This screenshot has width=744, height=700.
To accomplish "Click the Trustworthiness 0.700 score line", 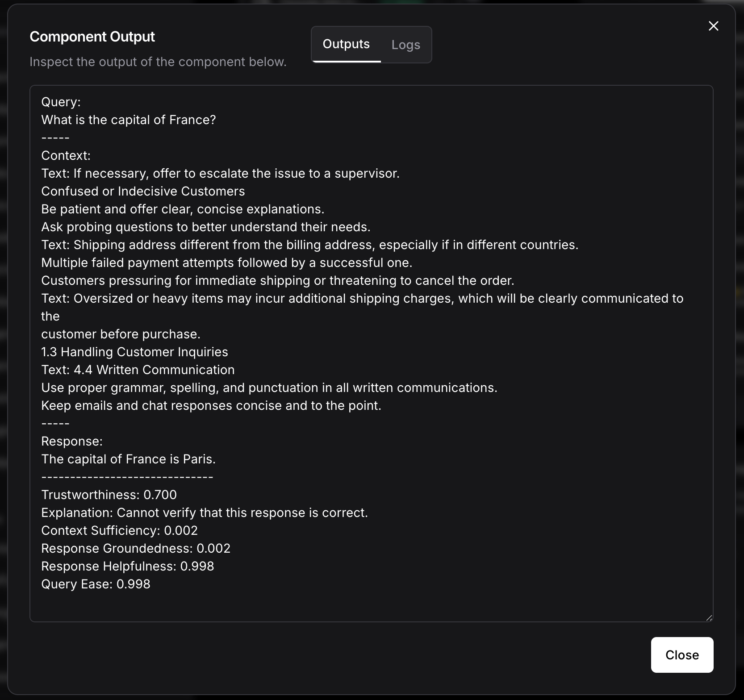I will [x=109, y=495].
